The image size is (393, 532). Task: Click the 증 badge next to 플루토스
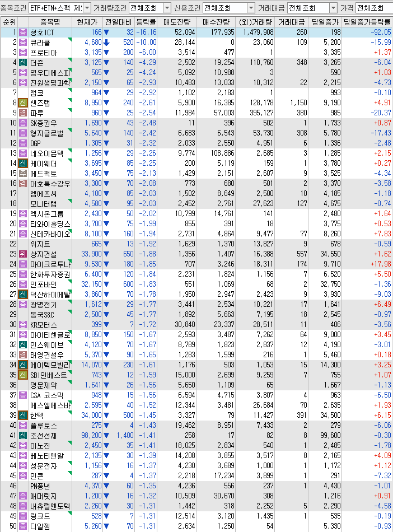coord(23,426)
